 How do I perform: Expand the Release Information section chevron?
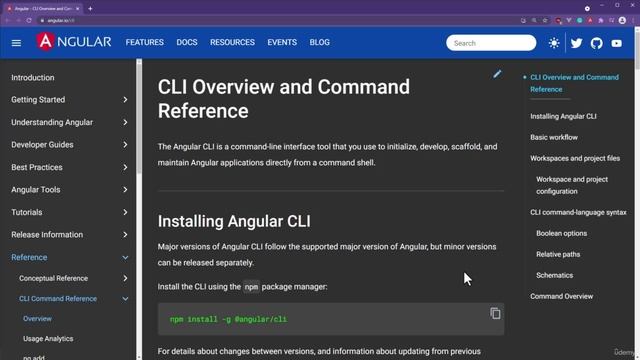pyautogui.click(x=125, y=235)
